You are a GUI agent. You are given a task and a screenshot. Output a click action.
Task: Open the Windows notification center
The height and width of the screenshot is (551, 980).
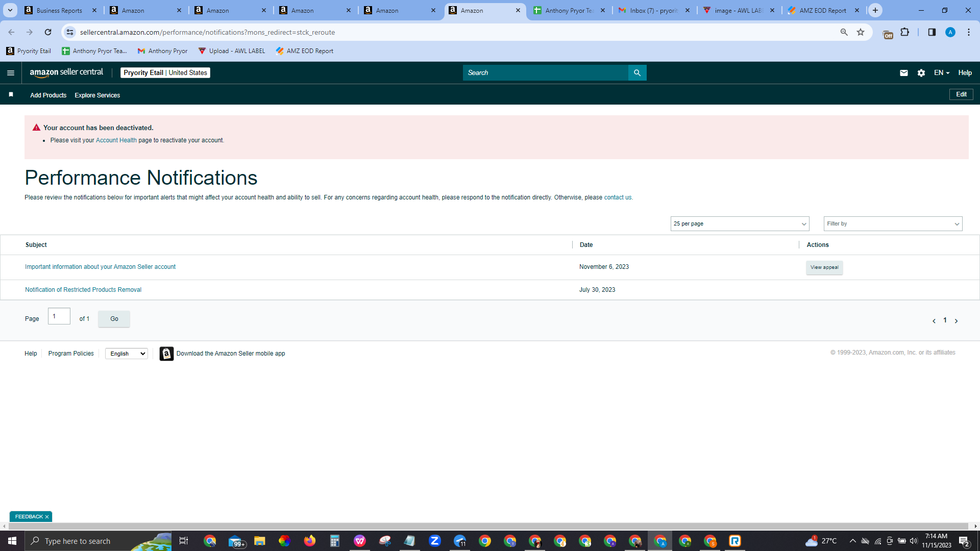964,541
